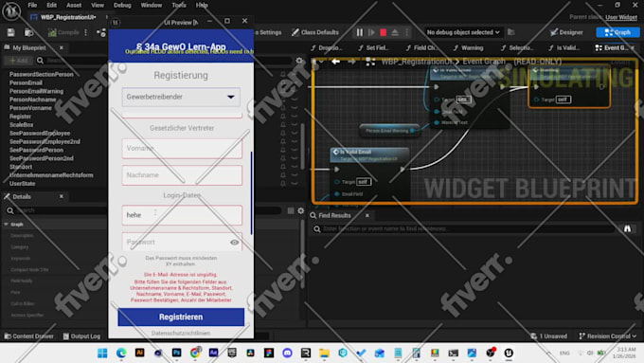Open the Asset menu
644x363 pixels.
pyautogui.click(x=74, y=6)
